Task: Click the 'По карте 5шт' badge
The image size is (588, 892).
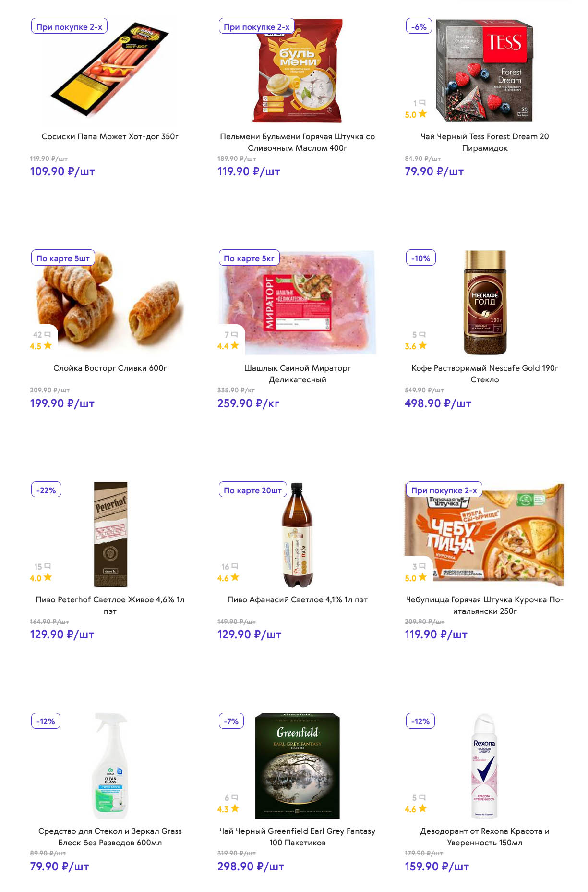Action: pyautogui.click(x=63, y=258)
